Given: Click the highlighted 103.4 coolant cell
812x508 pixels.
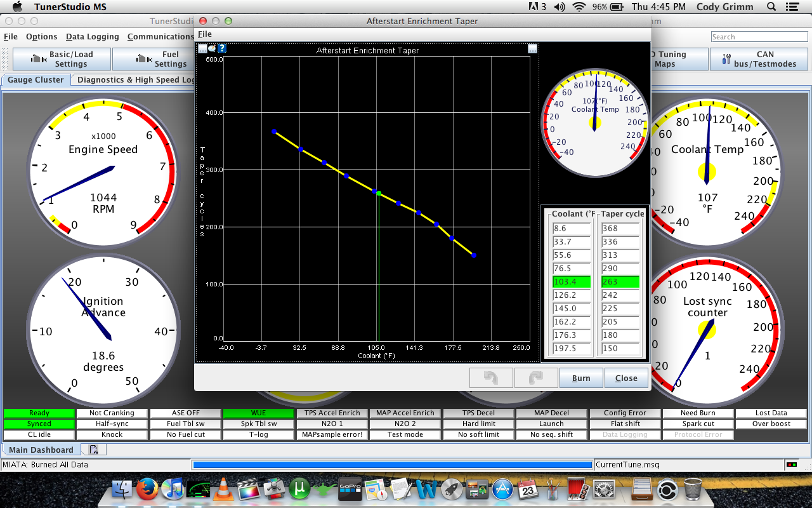Looking at the screenshot, I should coord(571,282).
